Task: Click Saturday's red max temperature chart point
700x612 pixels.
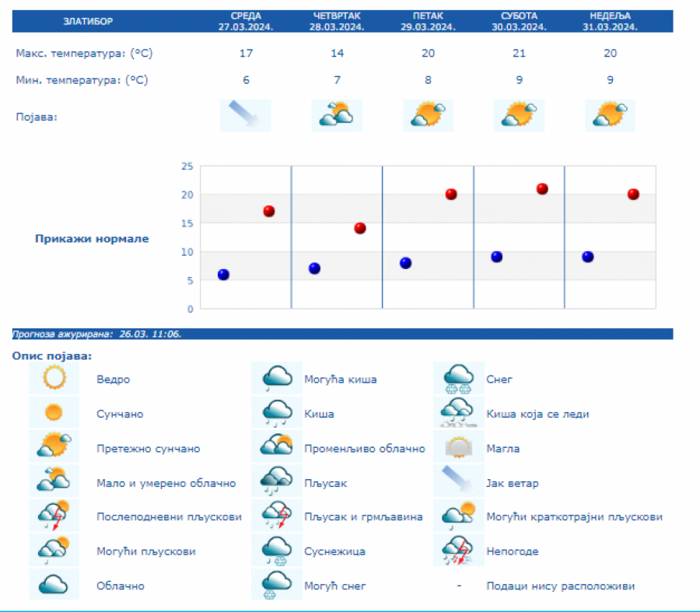Action: point(542,189)
